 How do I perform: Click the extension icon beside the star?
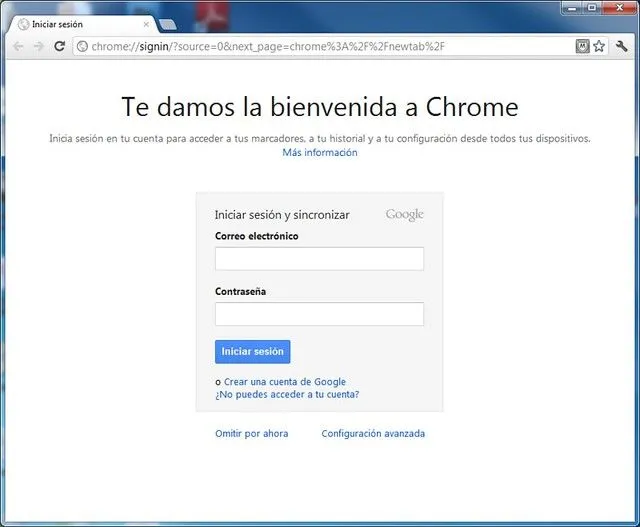point(582,46)
